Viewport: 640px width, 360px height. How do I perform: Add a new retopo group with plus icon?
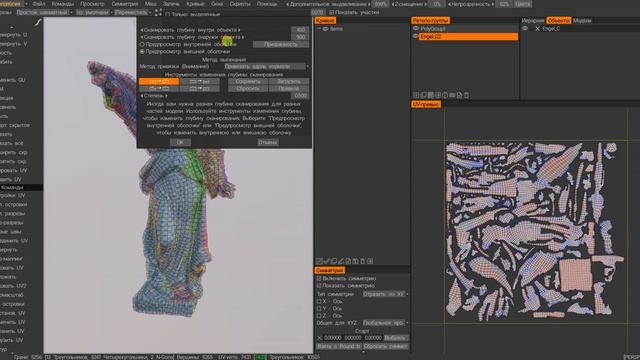[x=416, y=95]
